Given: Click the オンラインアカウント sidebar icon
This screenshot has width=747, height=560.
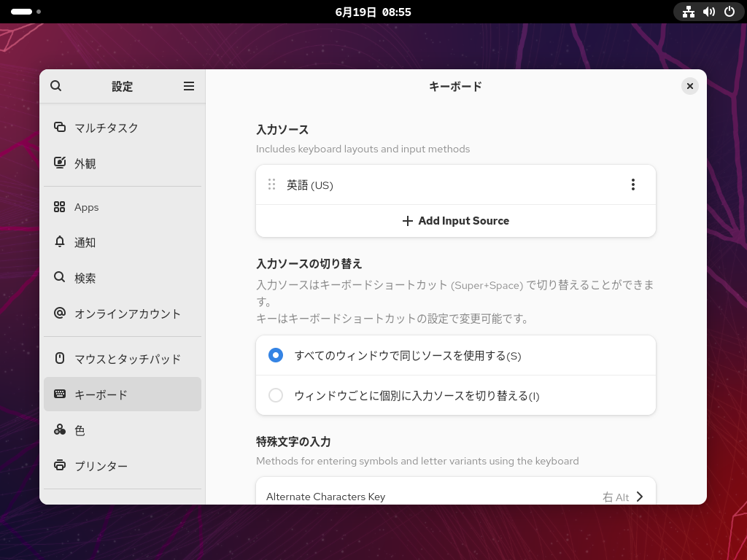Looking at the screenshot, I should (60, 314).
